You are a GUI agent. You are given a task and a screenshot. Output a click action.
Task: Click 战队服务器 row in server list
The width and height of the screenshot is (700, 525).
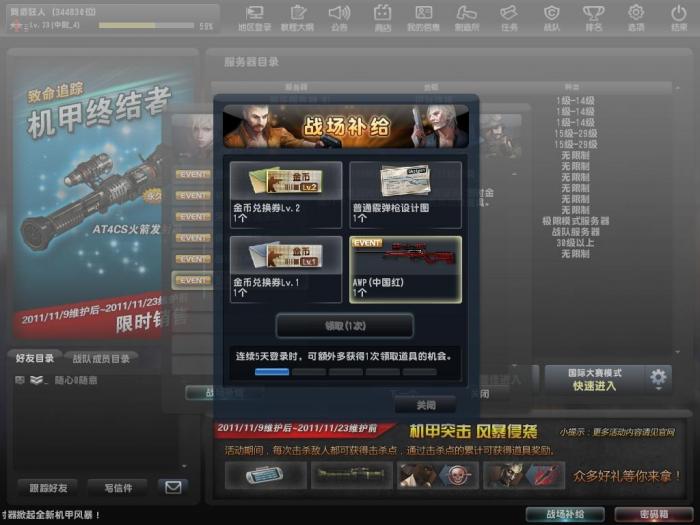[575, 232]
